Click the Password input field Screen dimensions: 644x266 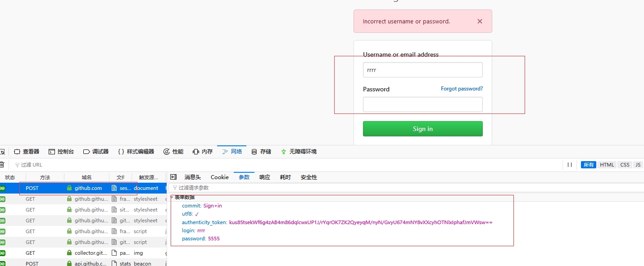(422, 104)
